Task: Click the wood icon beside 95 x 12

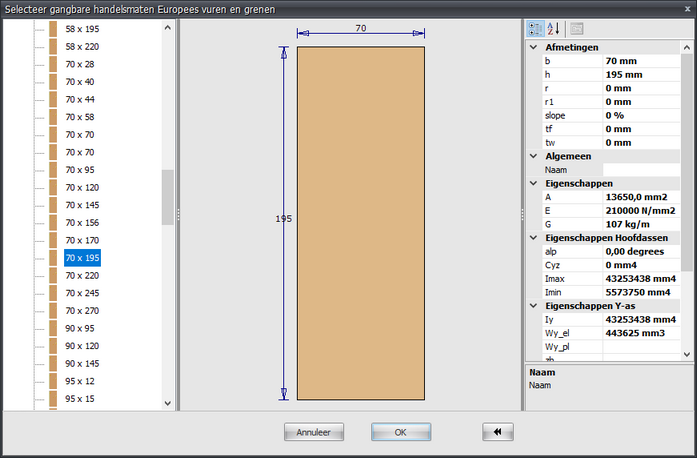Action: (x=53, y=381)
